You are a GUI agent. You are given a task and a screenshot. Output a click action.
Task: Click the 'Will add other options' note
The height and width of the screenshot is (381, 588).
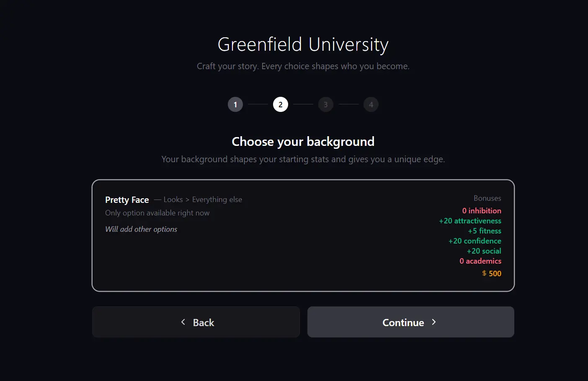(x=141, y=229)
